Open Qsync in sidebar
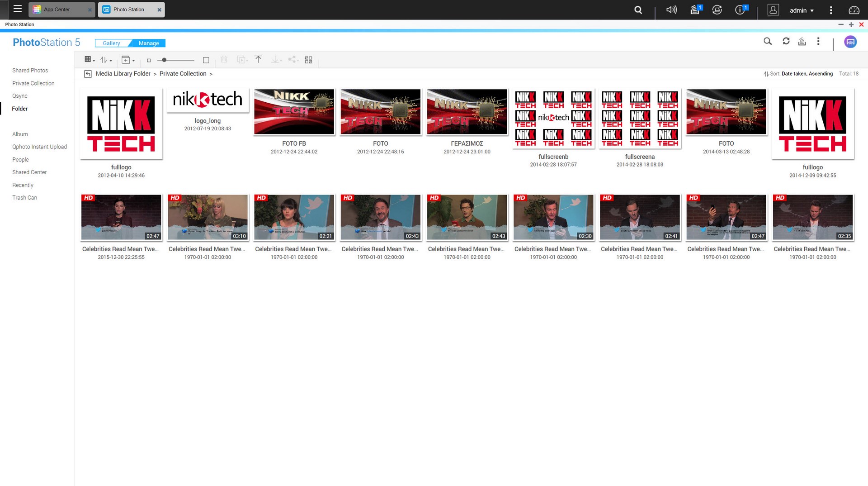Viewport: 868px width, 486px height. (20, 96)
